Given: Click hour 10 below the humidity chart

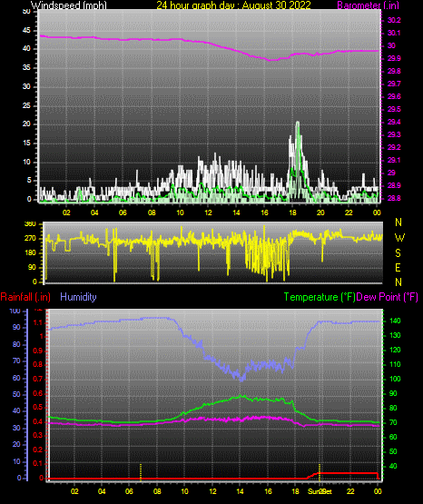Looking at the screenshot, I should (184, 491).
